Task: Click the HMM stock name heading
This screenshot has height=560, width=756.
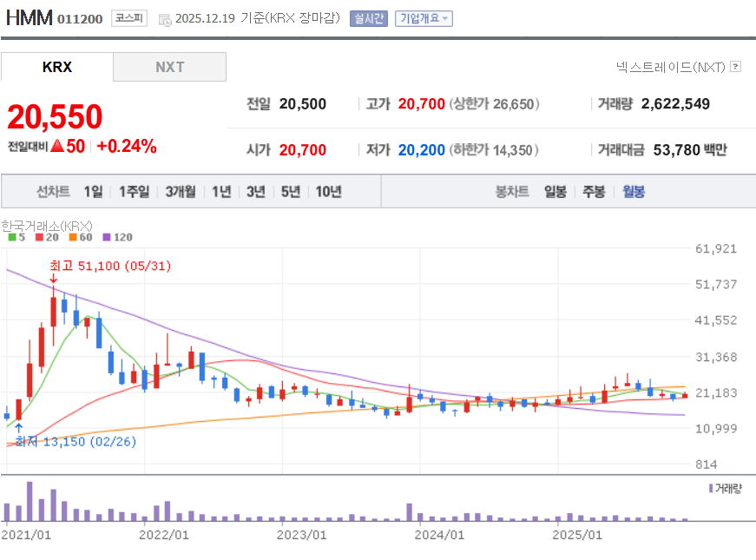Action: pos(29,18)
